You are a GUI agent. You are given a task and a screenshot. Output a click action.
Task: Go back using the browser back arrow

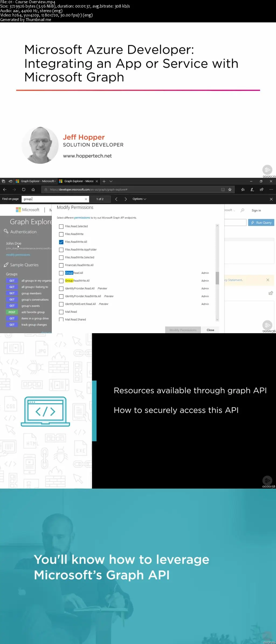click(x=5, y=189)
